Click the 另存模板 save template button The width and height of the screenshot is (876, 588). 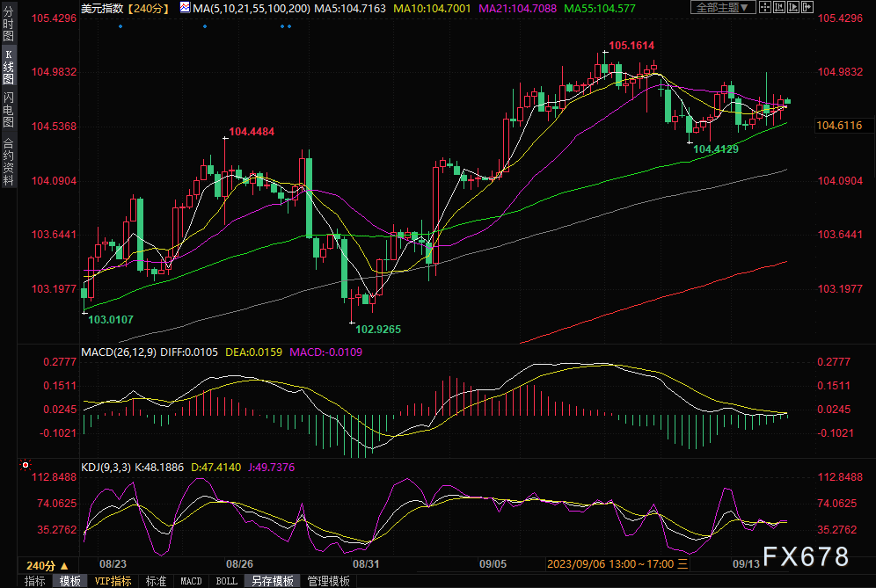(x=272, y=581)
